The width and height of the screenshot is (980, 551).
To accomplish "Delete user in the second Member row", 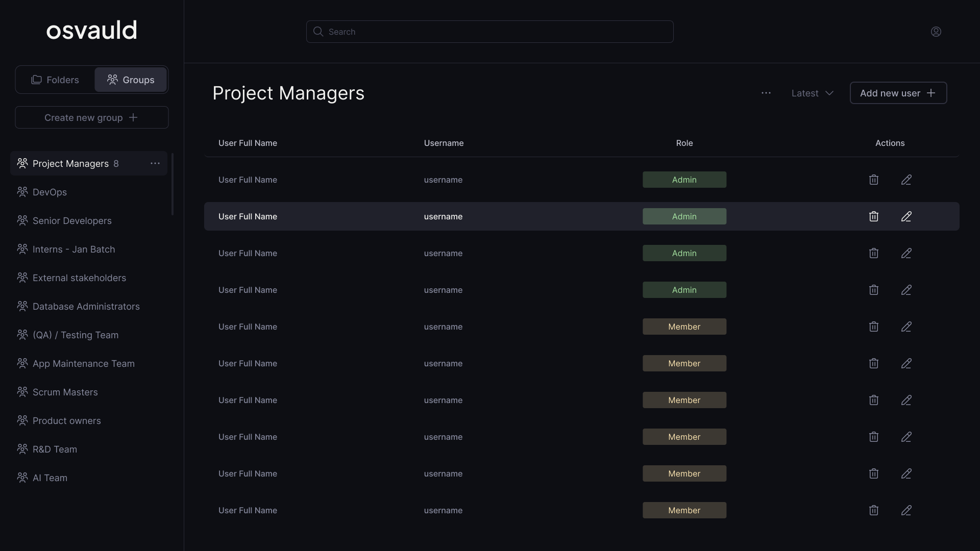I will point(873,363).
